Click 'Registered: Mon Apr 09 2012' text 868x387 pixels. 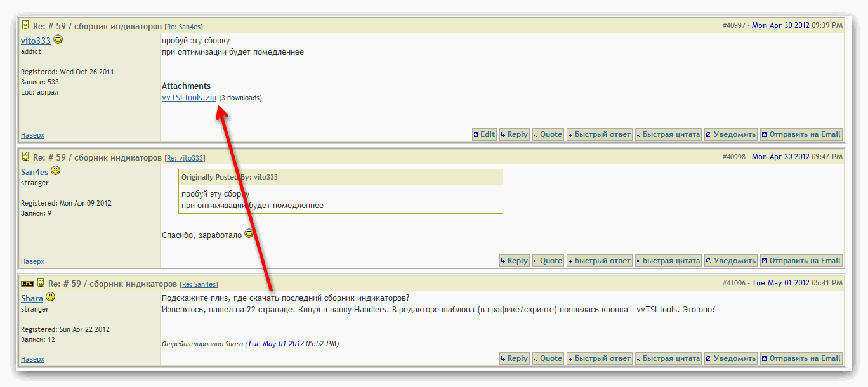tap(66, 203)
